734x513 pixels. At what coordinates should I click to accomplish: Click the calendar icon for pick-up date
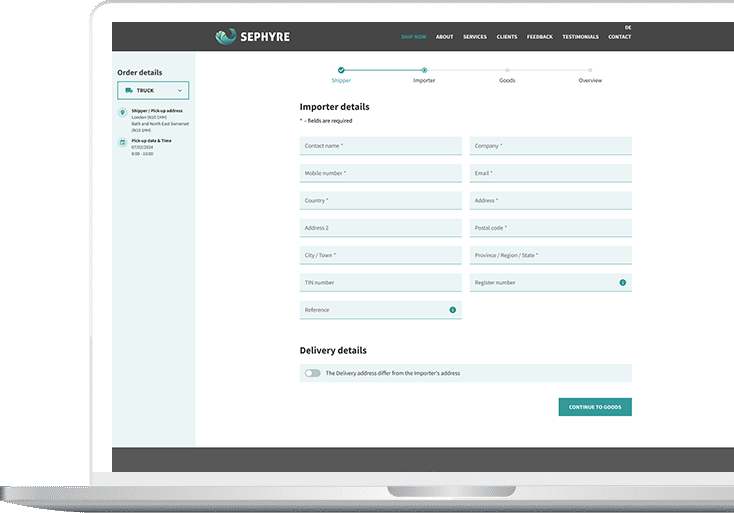point(123,142)
